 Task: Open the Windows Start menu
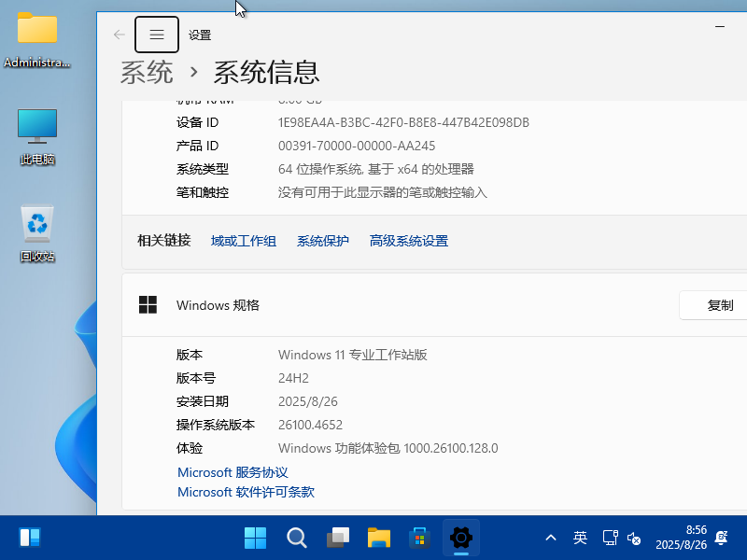[255, 538]
